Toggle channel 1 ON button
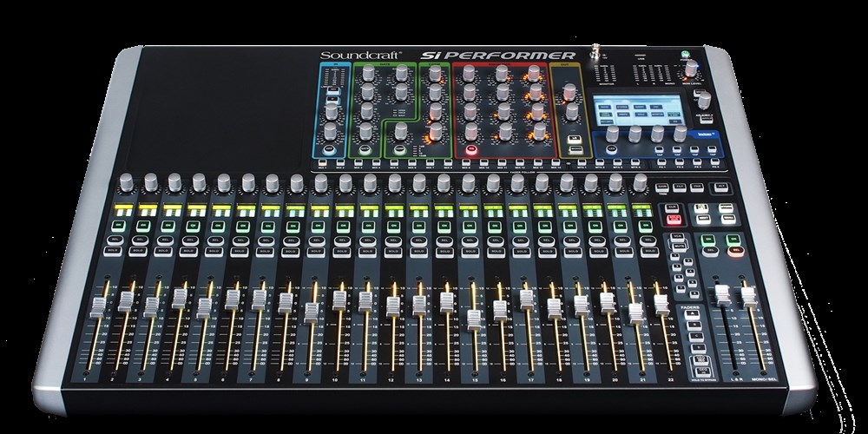Screen dimensions: 868x434 coord(117,226)
